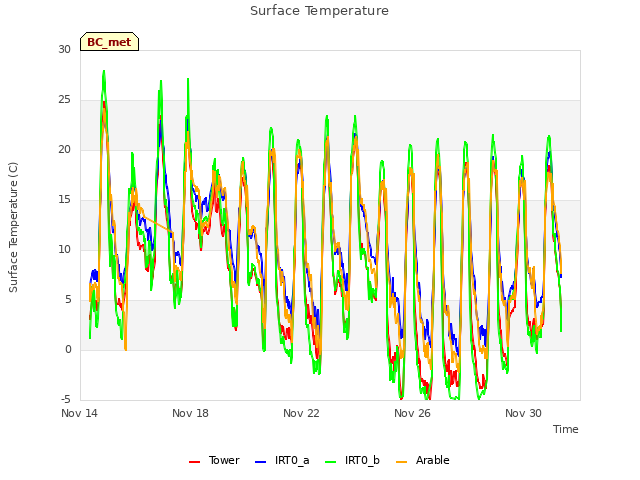Click the red Tower legend marker

tap(194, 462)
